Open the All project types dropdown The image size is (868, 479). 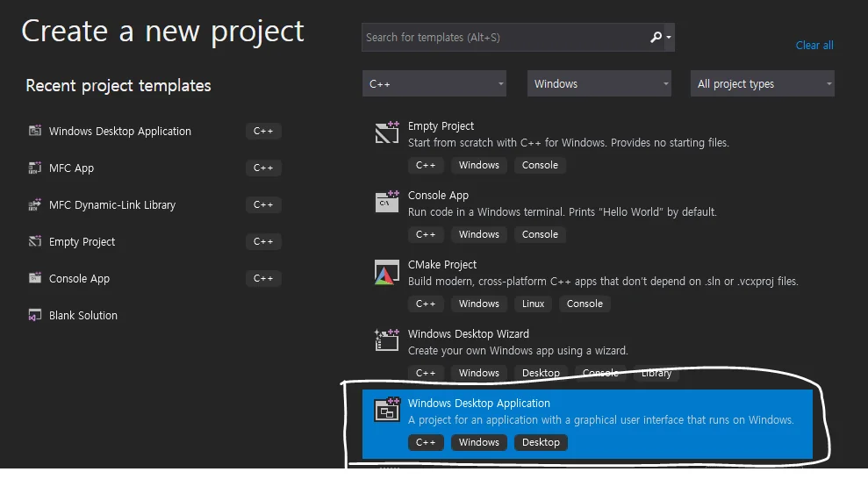763,83
